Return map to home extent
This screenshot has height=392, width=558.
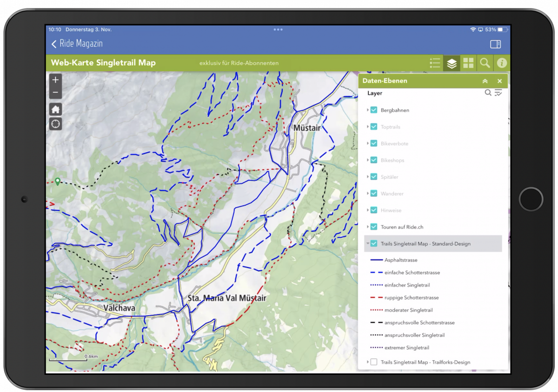tap(56, 110)
